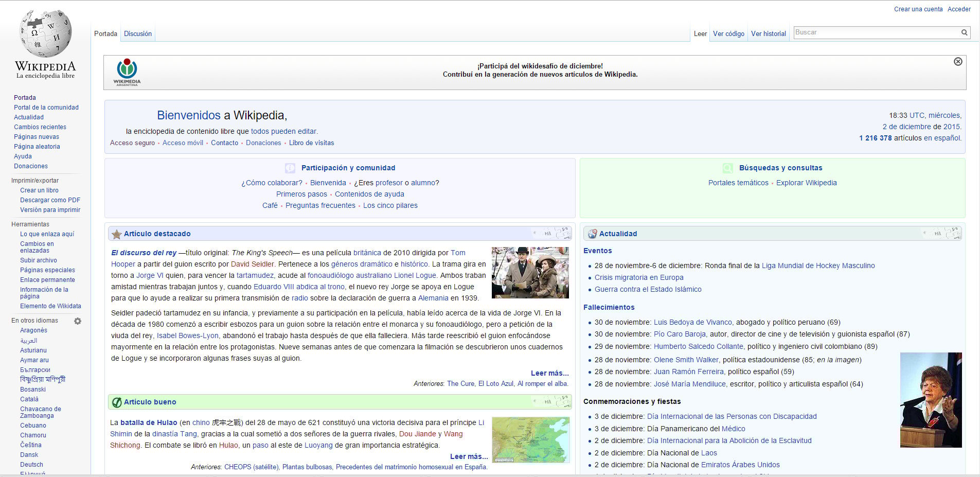Click the Acceder login link
The width and height of the screenshot is (980, 477).
click(x=959, y=9)
